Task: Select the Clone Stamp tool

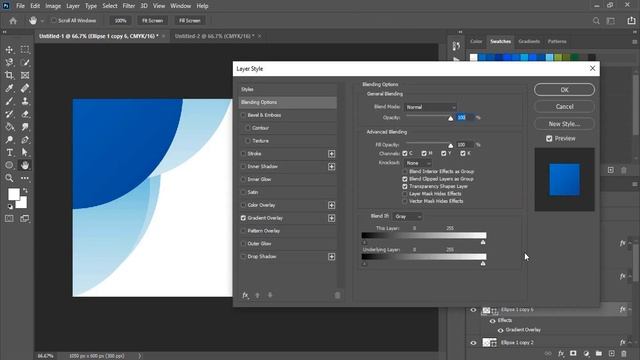Action: pyautogui.click(x=25, y=101)
